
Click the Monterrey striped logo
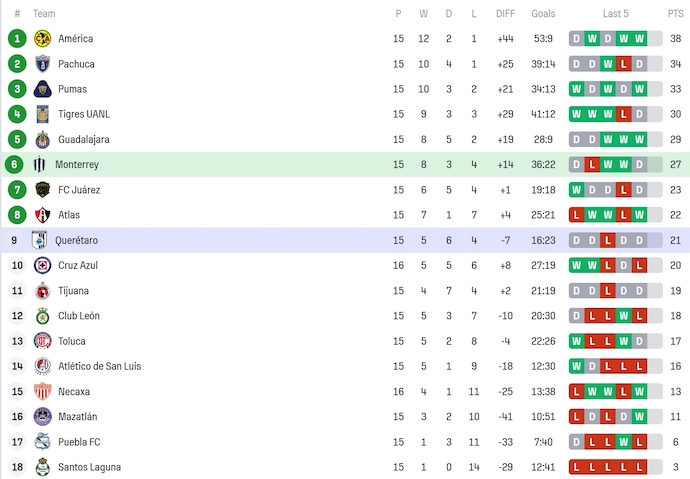(x=39, y=165)
